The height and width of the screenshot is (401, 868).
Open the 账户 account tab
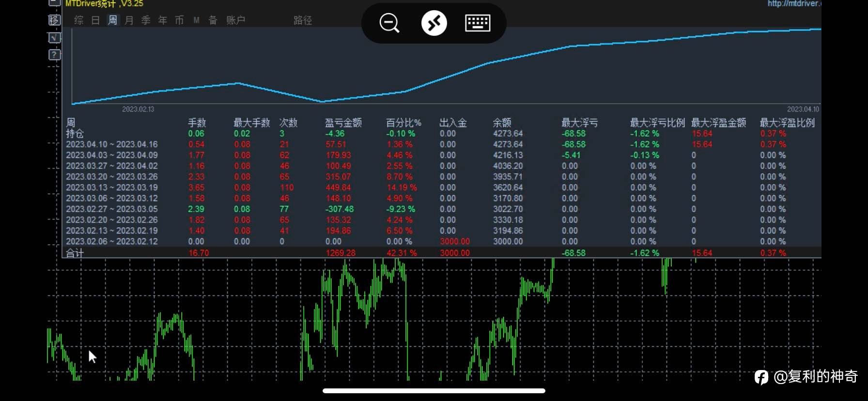pyautogui.click(x=236, y=20)
